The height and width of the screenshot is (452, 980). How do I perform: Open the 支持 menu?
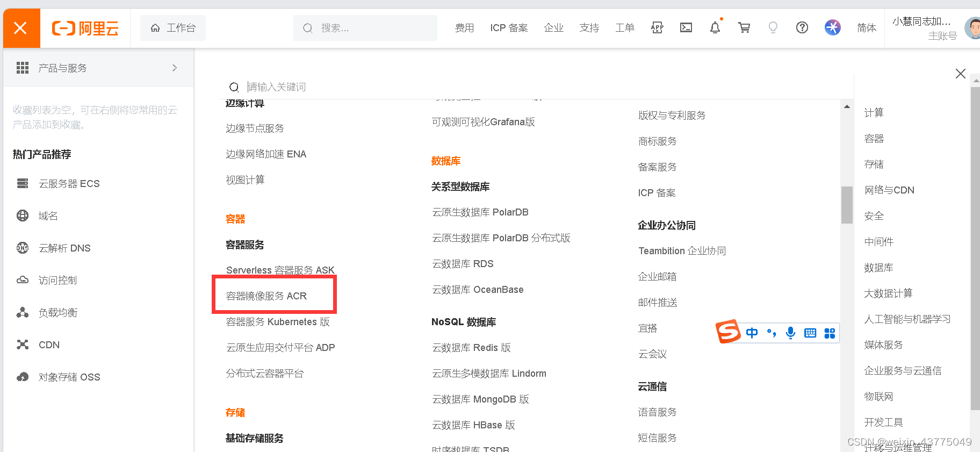(589, 28)
